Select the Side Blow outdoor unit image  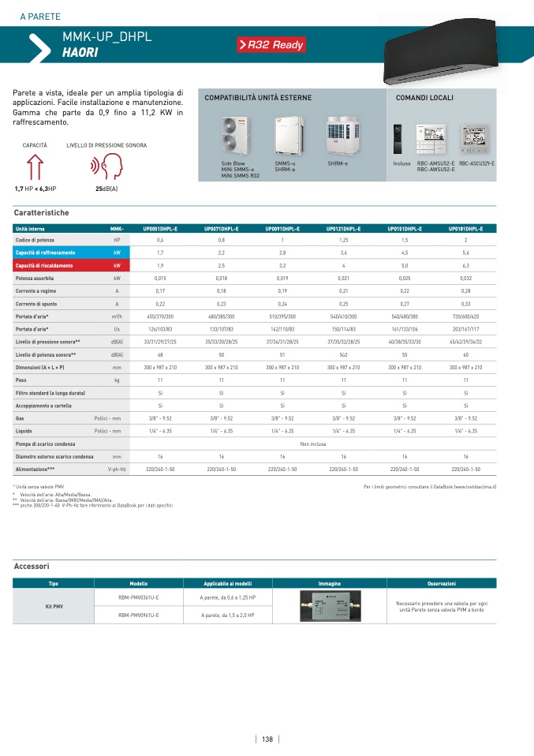233,136
